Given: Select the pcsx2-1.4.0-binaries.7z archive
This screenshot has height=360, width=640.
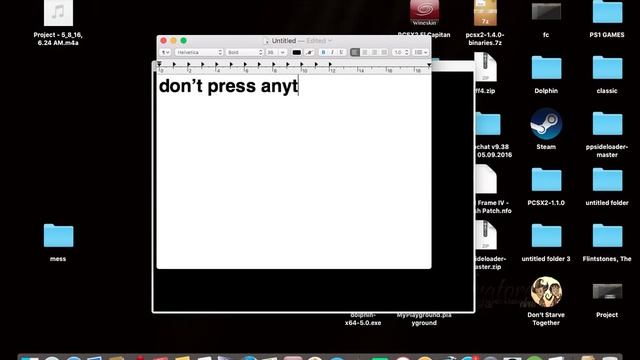Looking at the screenshot, I should [x=485, y=13].
